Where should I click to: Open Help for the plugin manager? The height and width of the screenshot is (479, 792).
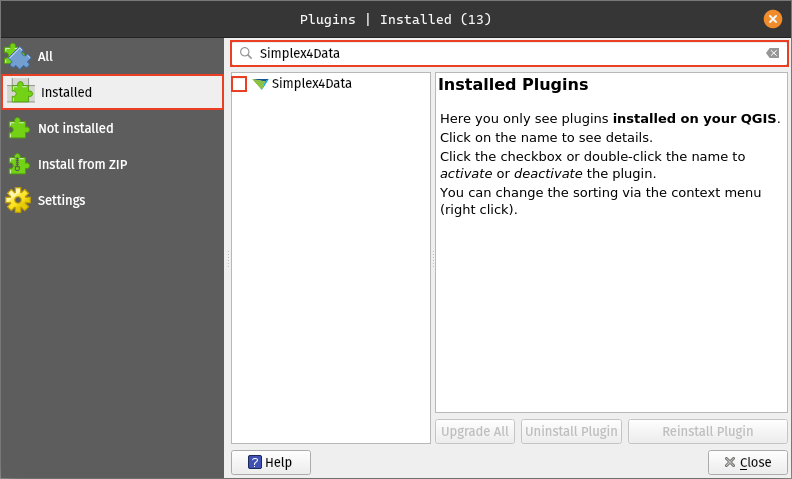click(271, 462)
